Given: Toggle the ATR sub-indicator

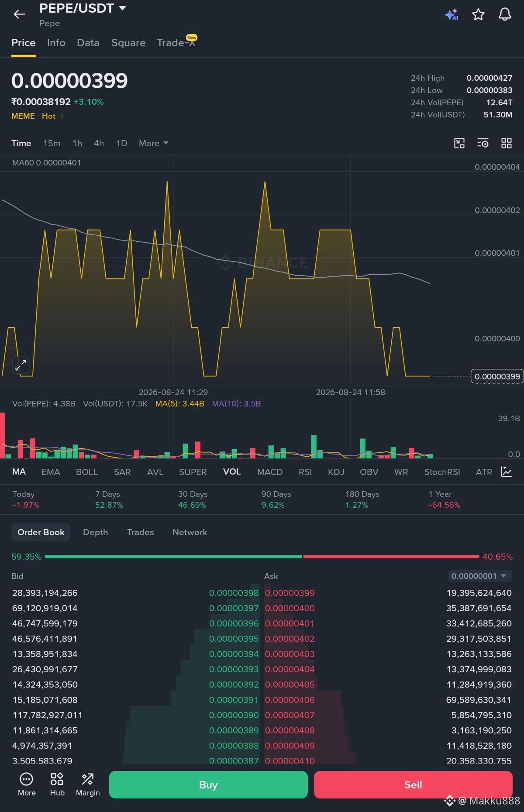Looking at the screenshot, I should pos(484,472).
